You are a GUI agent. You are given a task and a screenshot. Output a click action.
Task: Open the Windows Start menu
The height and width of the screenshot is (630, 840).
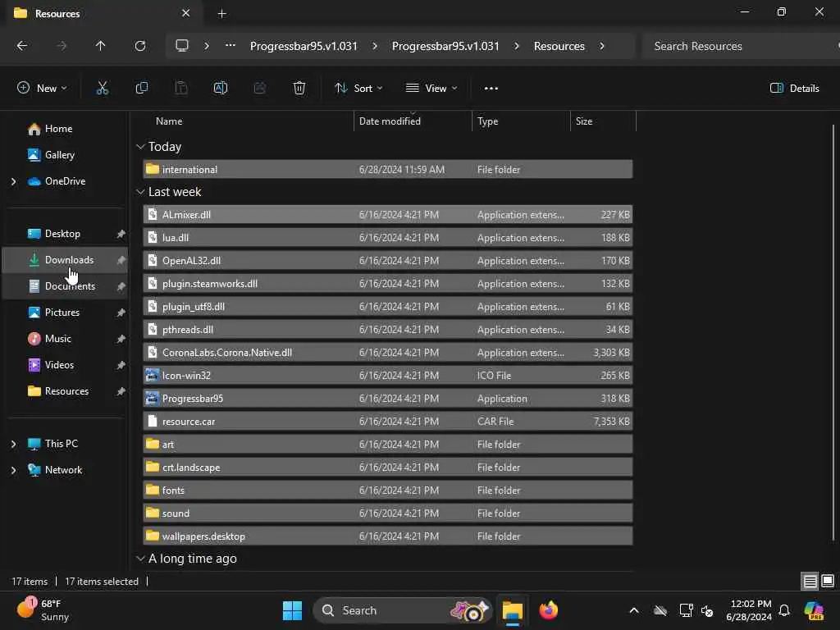292,610
